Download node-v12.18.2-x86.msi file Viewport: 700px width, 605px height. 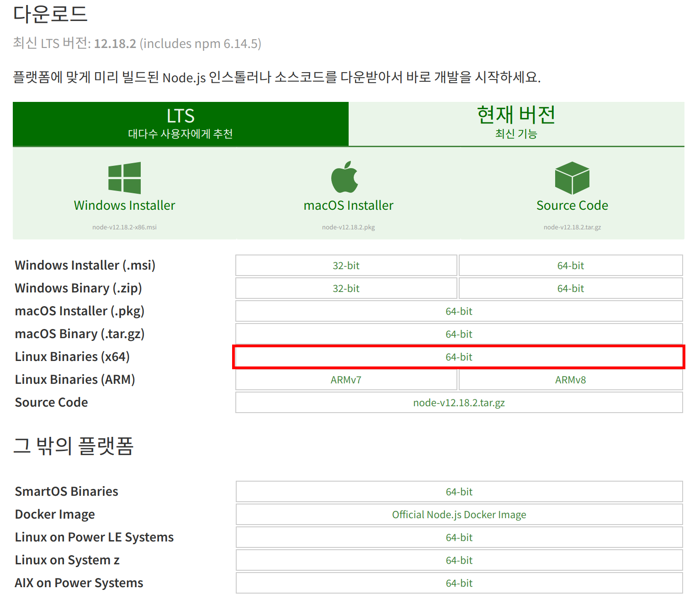pos(124,227)
